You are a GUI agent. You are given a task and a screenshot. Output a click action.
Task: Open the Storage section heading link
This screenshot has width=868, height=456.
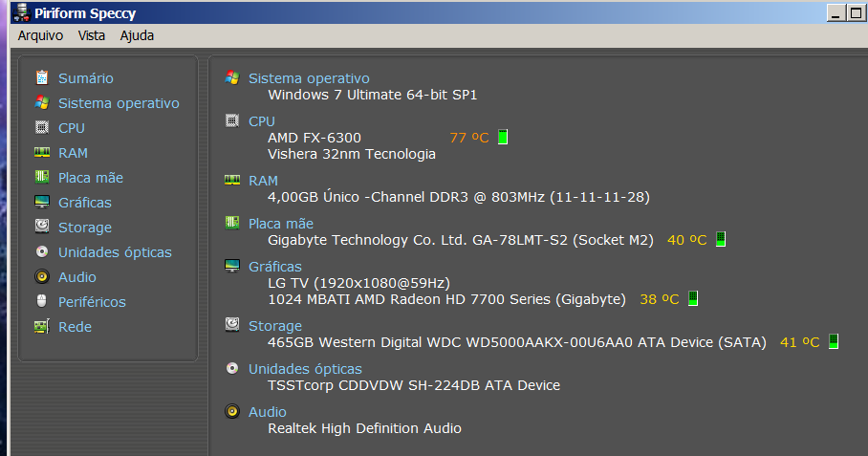pyautogui.click(x=275, y=326)
